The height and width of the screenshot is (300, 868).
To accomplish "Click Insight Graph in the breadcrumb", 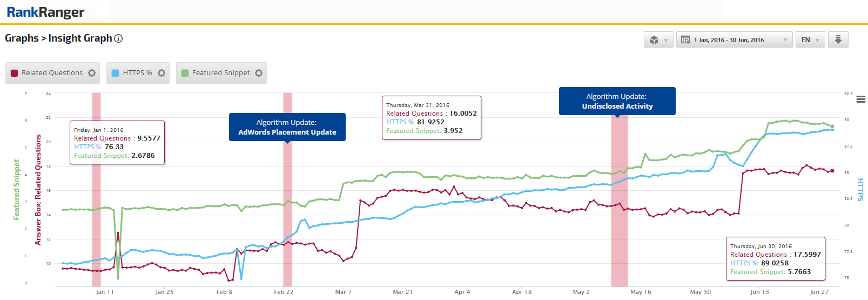I will coord(80,38).
